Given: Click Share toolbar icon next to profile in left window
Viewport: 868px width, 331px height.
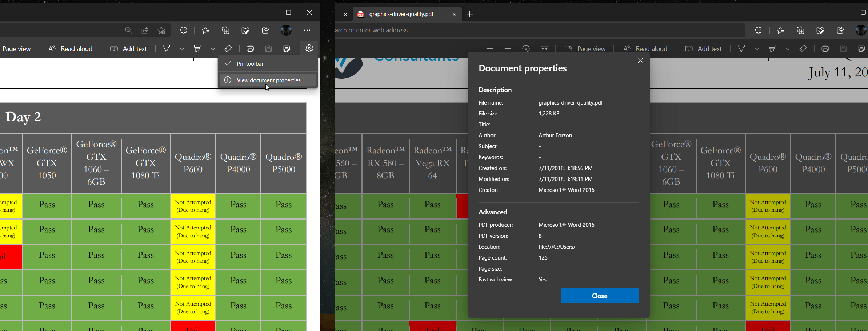Looking at the screenshot, I should tap(265, 30).
